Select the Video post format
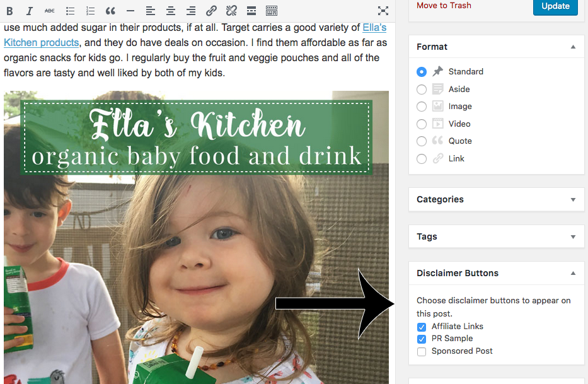The width and height of the screenshot is (588, 384). [x=422, y=124]
